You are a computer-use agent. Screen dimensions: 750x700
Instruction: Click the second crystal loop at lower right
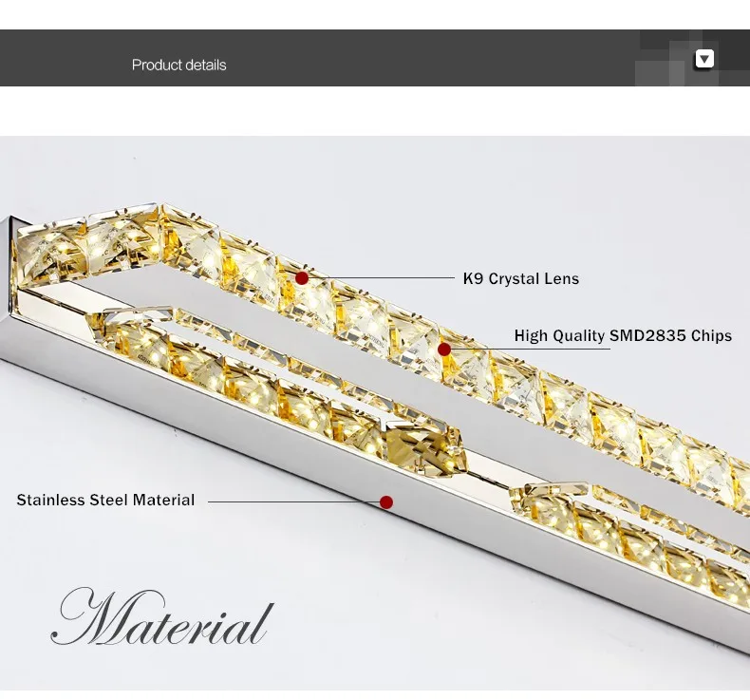point(631,536)
